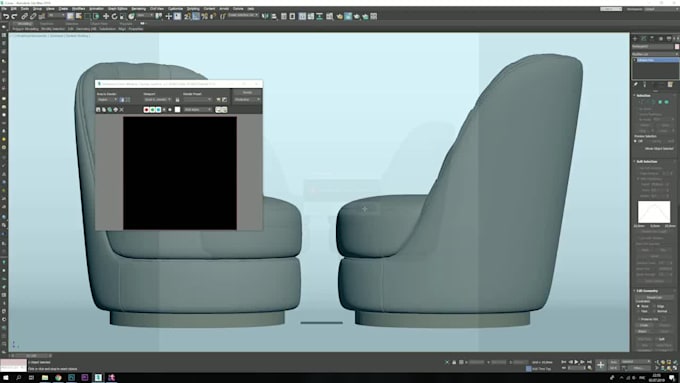Click the Clear X icon in render window

coord(121,110)
